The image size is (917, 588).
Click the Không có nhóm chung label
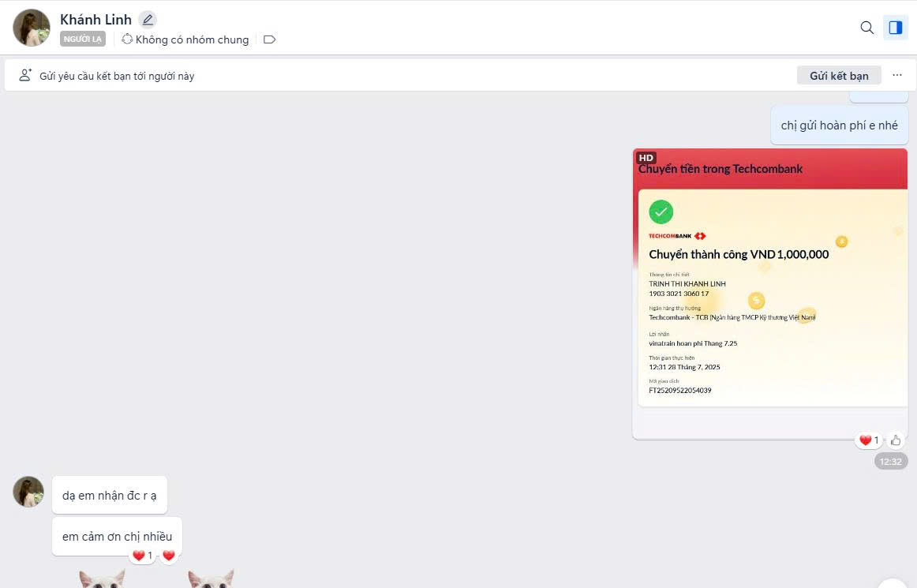(x=192, y=39)
